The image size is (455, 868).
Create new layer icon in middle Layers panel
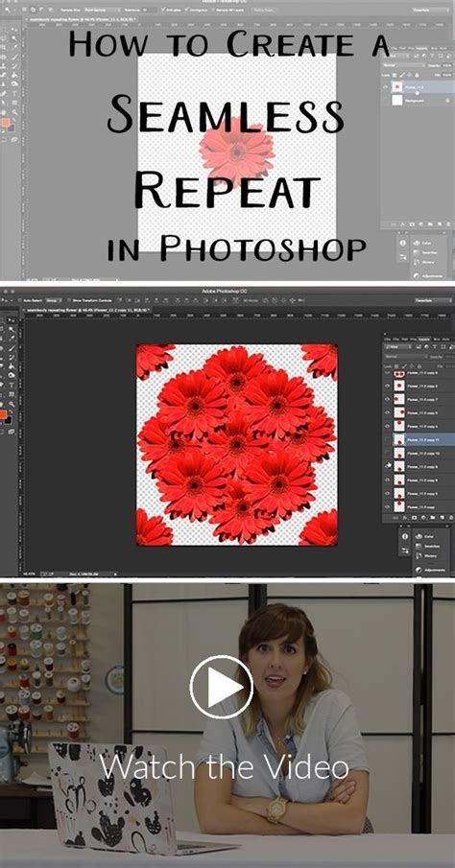tap(443, 518)
